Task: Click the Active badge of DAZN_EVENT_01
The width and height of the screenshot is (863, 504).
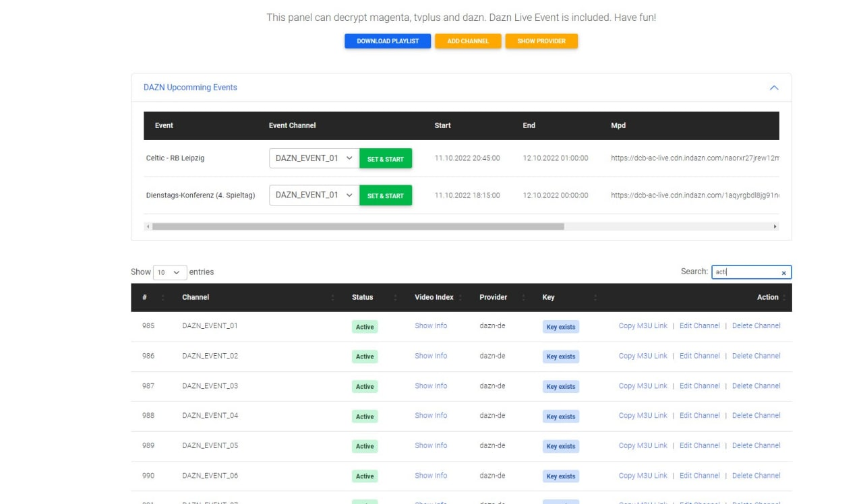Action: click(365, 327)
